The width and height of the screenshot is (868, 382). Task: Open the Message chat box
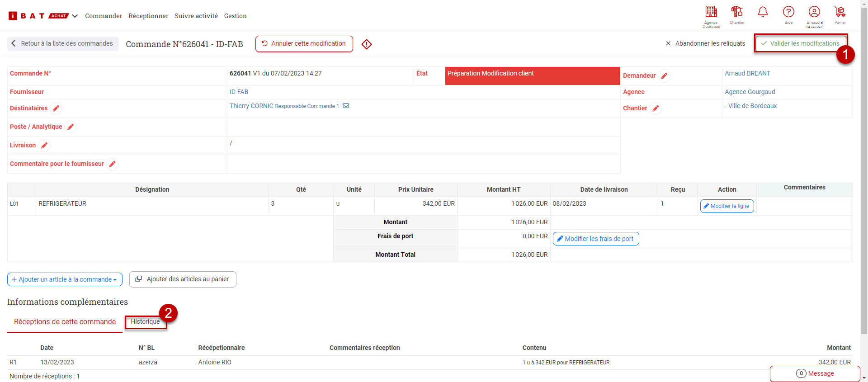[815, 373]
